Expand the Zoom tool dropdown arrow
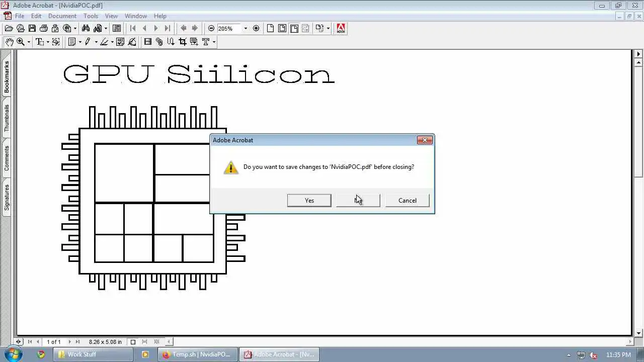Image resolution: width=644 pixels, height=362 pixels. 29,42
